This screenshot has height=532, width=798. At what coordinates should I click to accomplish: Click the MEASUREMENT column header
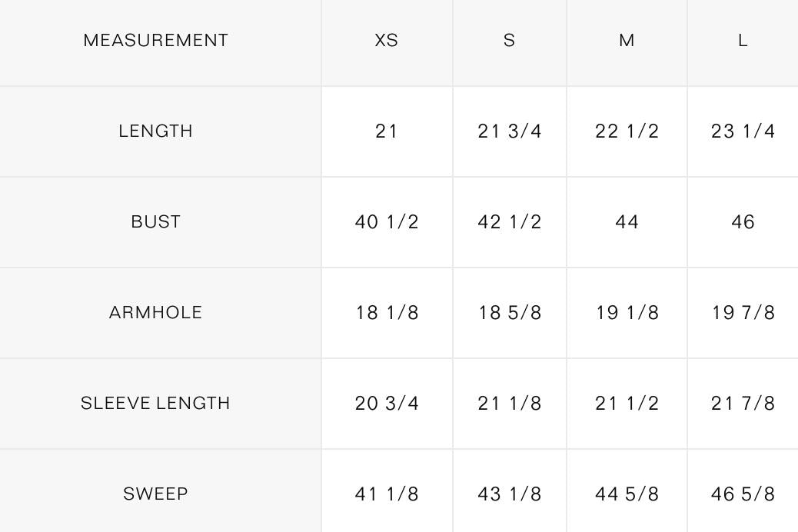click(x=155, y=40)
